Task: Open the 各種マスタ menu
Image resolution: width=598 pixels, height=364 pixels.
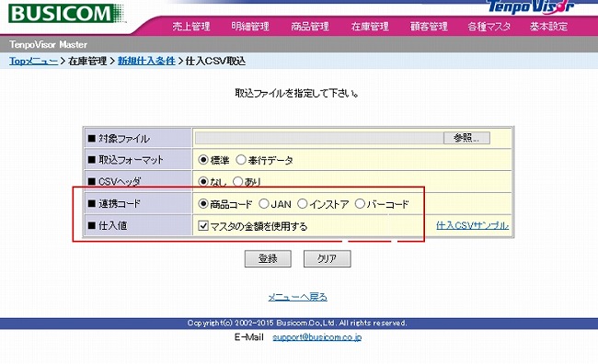Action: click(489, 27)
